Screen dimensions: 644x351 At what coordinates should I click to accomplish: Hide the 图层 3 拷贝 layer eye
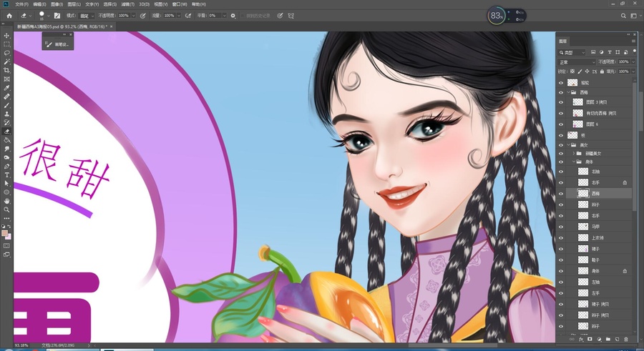[561, 102]
